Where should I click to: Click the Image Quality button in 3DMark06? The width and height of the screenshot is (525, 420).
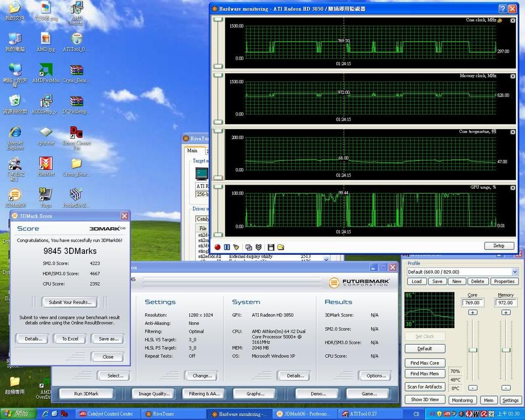tap(154, 393)
